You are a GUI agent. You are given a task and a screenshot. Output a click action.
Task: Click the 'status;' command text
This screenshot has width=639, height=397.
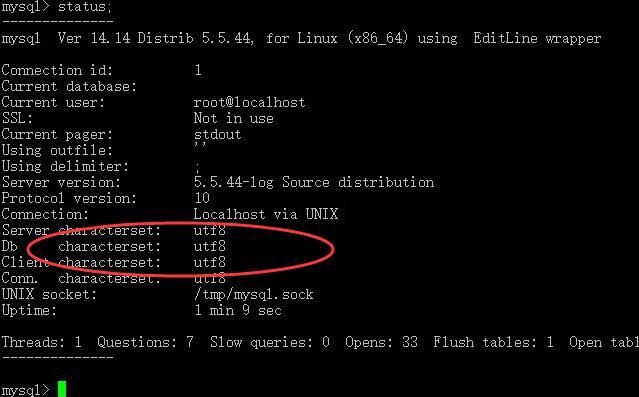pos(84,7)
